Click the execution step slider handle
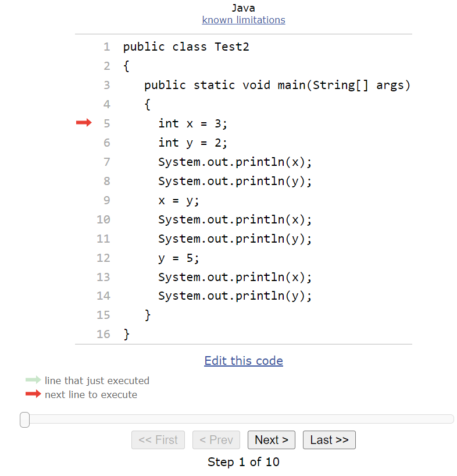The height and width of the screenshot is (476, 457). 25,420
